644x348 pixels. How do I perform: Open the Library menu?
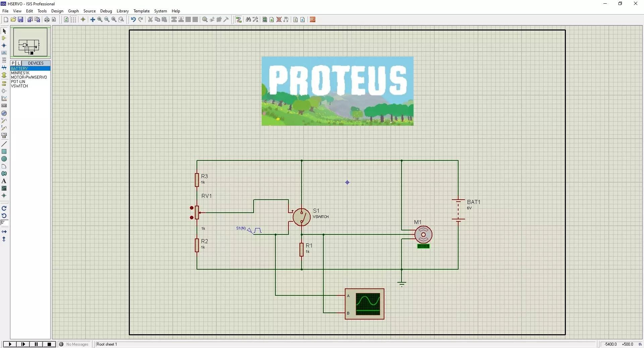pos(122,11)
